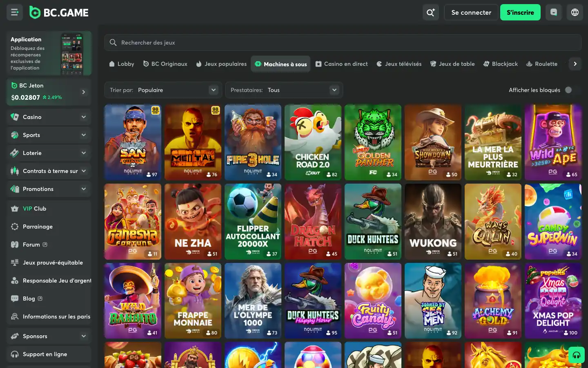The width and height of the screenshot is (588, 368).
Task: Click the Se connecter button
Action: 471,12
